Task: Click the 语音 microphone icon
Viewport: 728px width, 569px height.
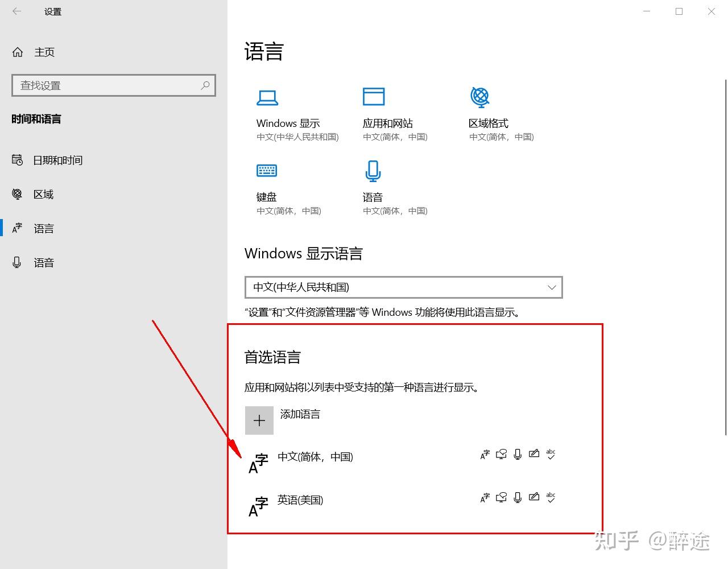Action: (x=373, y=171)
